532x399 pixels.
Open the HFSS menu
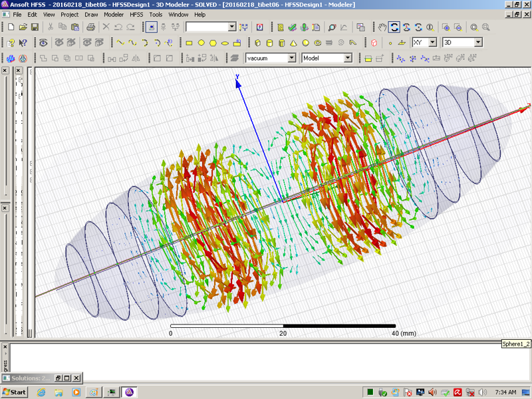pos(136,14)
